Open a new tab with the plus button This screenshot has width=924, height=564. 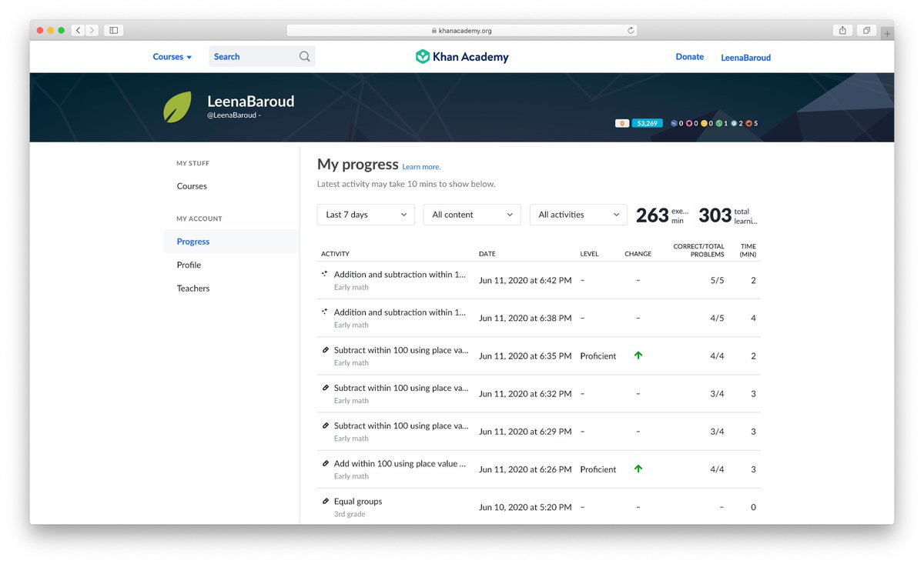887,33
